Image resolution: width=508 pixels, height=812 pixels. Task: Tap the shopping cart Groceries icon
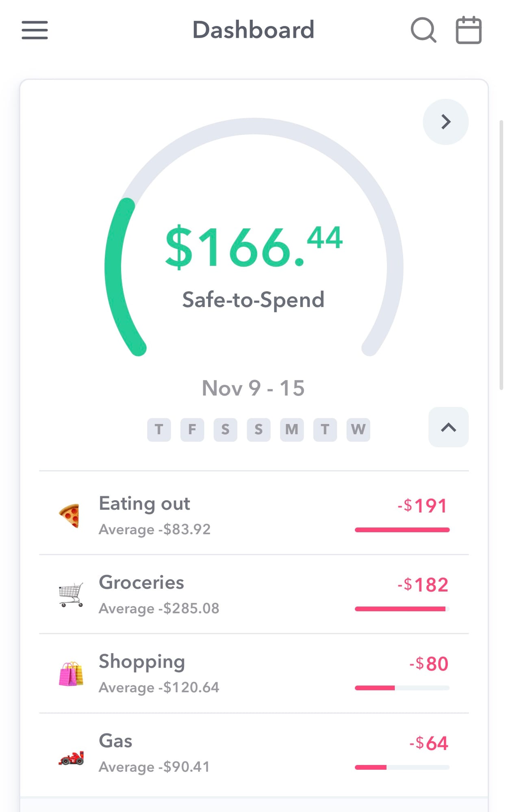(71, 594)
